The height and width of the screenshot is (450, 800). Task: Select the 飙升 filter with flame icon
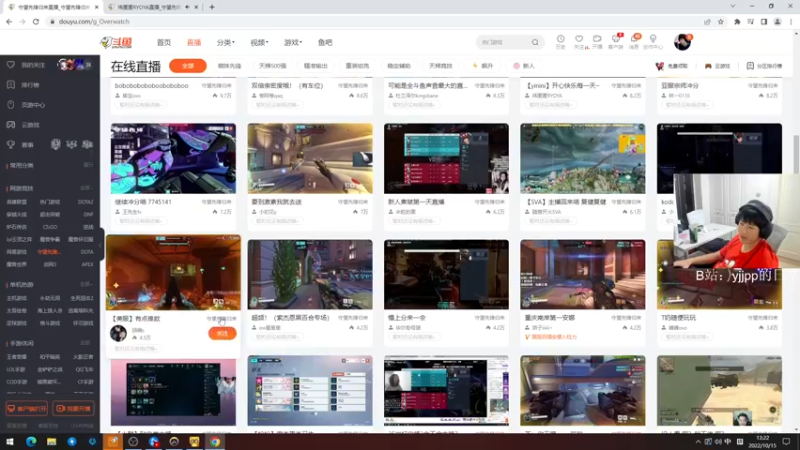(483, 66)
